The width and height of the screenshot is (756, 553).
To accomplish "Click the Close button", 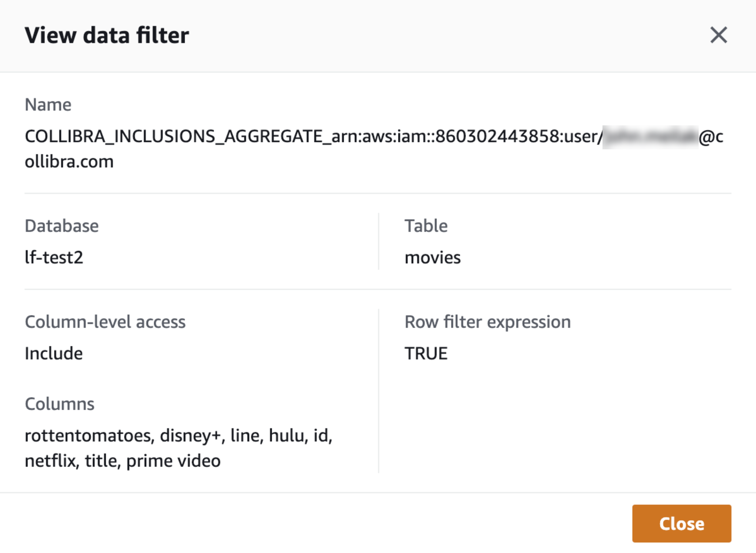I will [681, 524].
